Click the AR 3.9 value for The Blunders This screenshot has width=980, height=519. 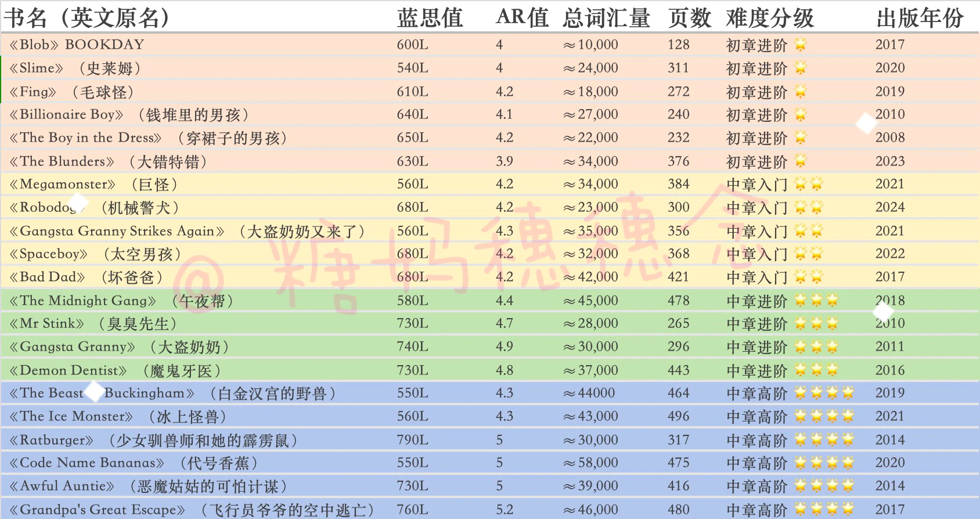click(505, 161)
